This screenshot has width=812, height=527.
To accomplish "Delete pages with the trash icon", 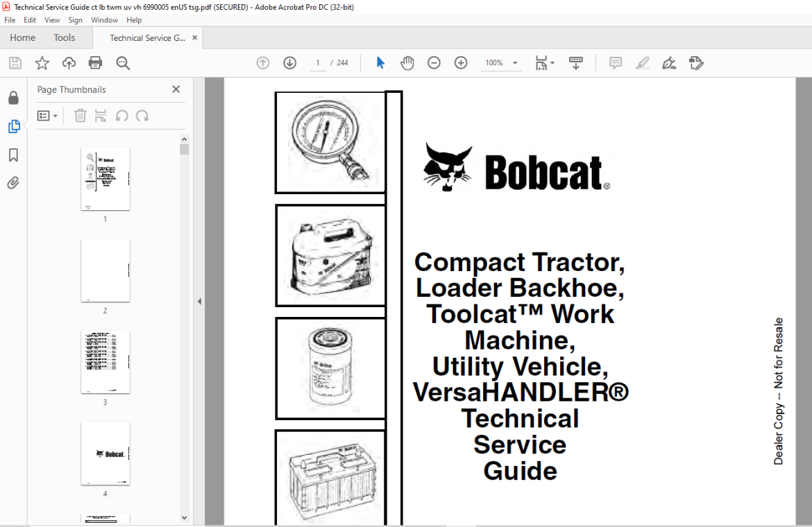I will [80, 116].
